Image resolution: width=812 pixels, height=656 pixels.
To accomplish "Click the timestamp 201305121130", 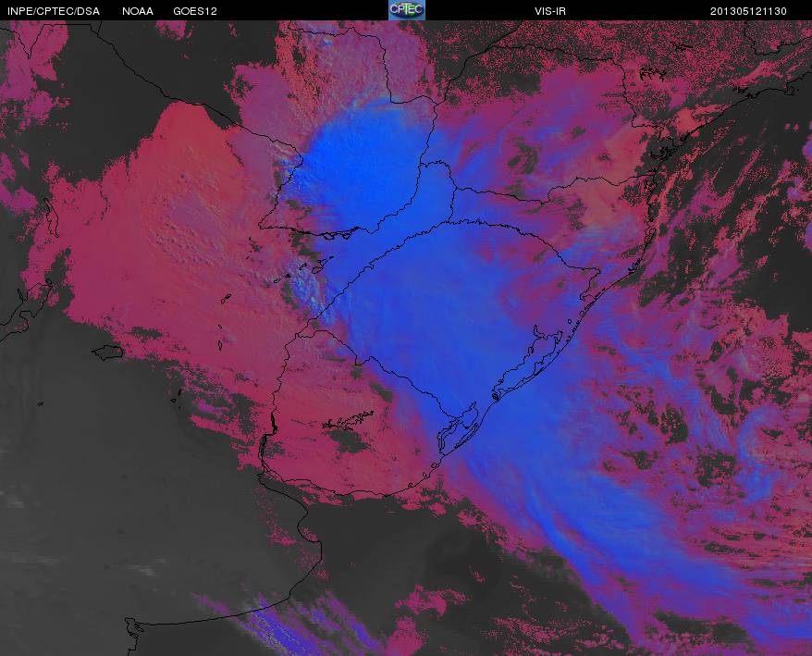I will [748, 11].
